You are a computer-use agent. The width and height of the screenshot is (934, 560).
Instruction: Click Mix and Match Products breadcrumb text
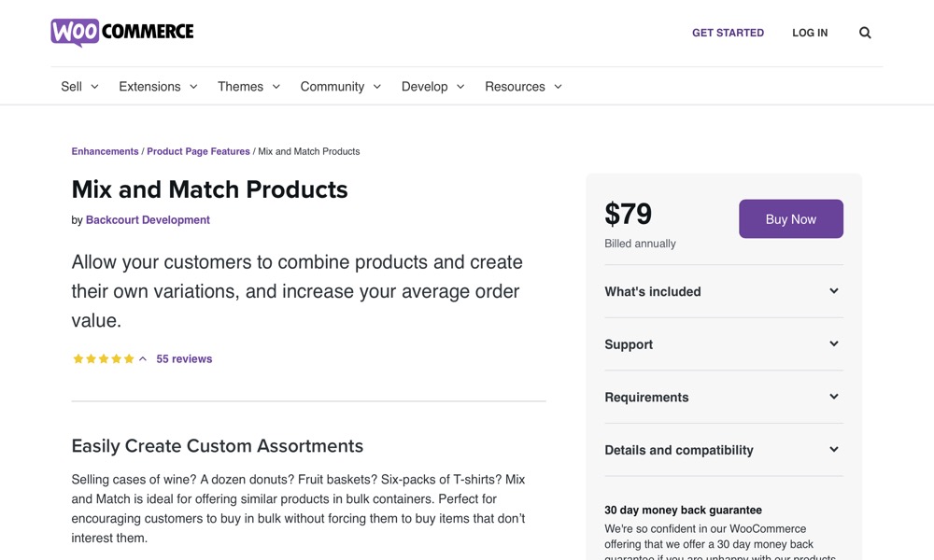(x=308, y=151)
